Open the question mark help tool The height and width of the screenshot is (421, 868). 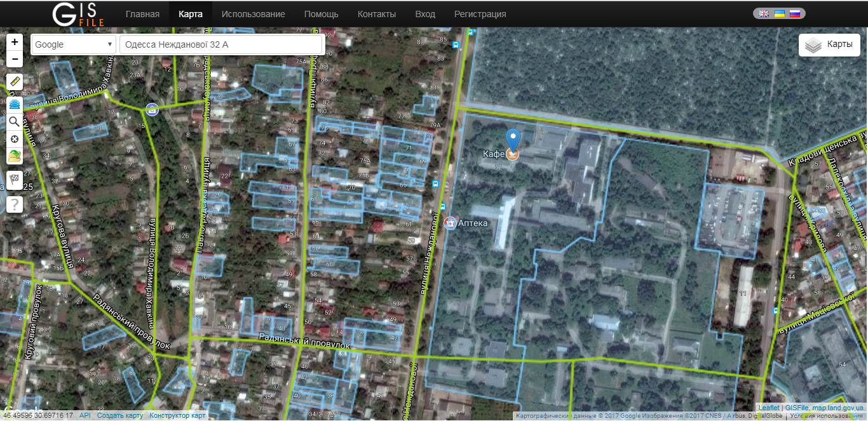15,204
